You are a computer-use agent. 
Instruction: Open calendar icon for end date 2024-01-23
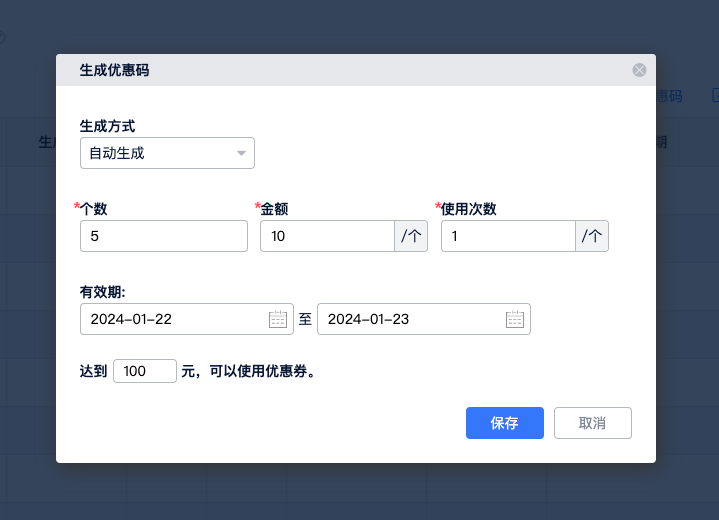515,319
